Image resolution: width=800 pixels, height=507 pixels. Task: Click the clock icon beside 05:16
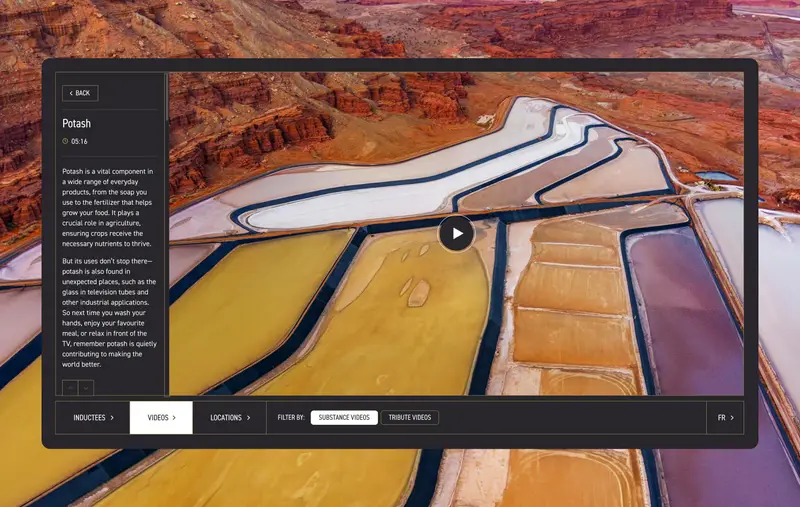tap(65, 141)
